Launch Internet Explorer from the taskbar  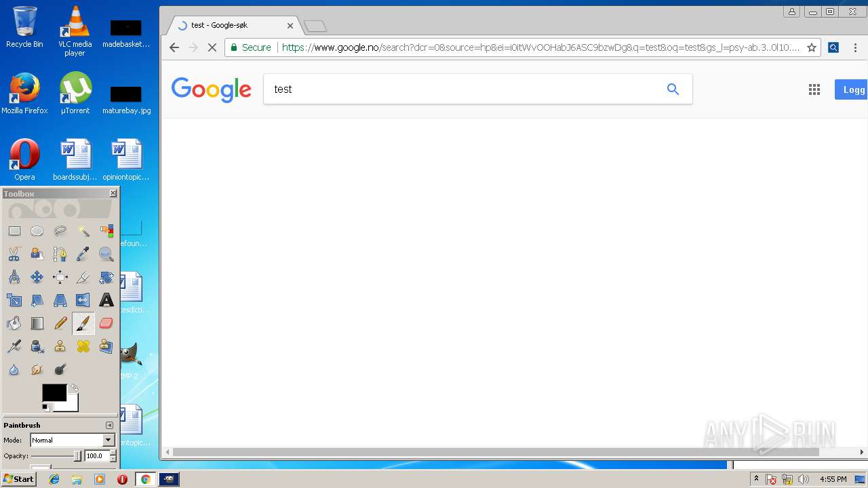pos(54,479)
